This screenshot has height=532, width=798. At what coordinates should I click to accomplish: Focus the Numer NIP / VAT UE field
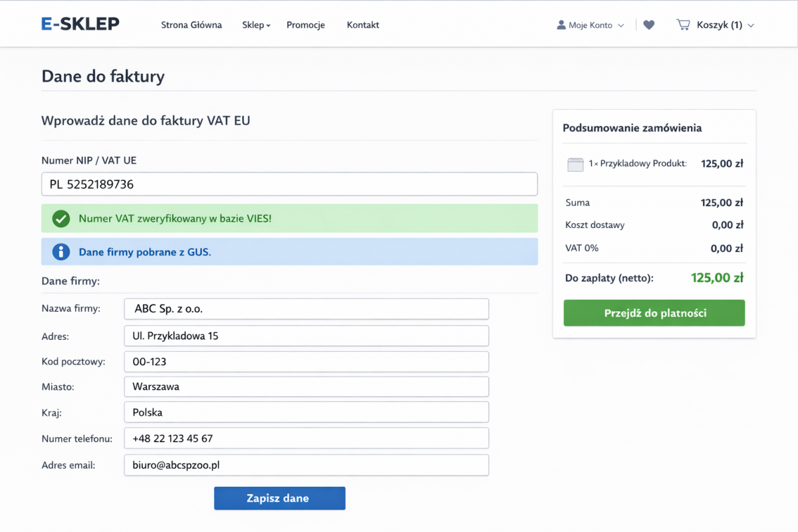289,184
